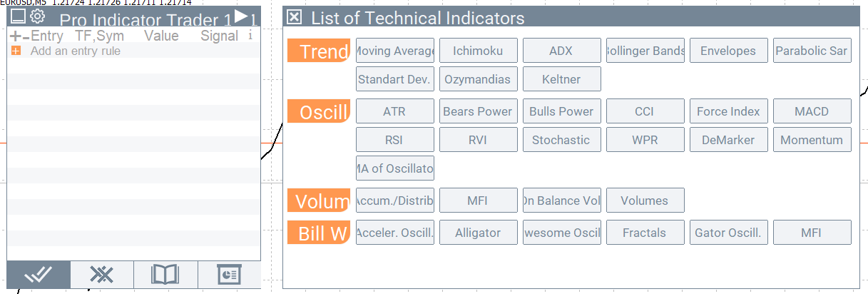Open the book icon tab
Viewport: 868px width, 294px height.
pyautogui.click(x=165, y=275)
